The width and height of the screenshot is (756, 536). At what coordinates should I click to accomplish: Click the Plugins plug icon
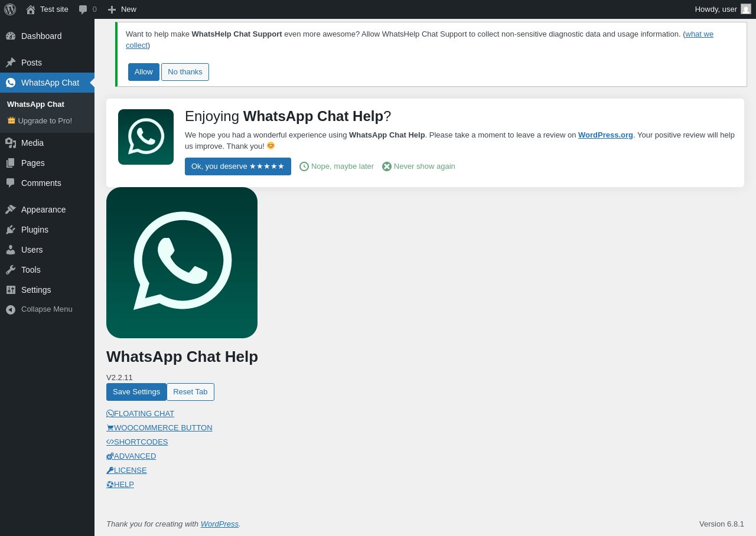pos(11,230)
